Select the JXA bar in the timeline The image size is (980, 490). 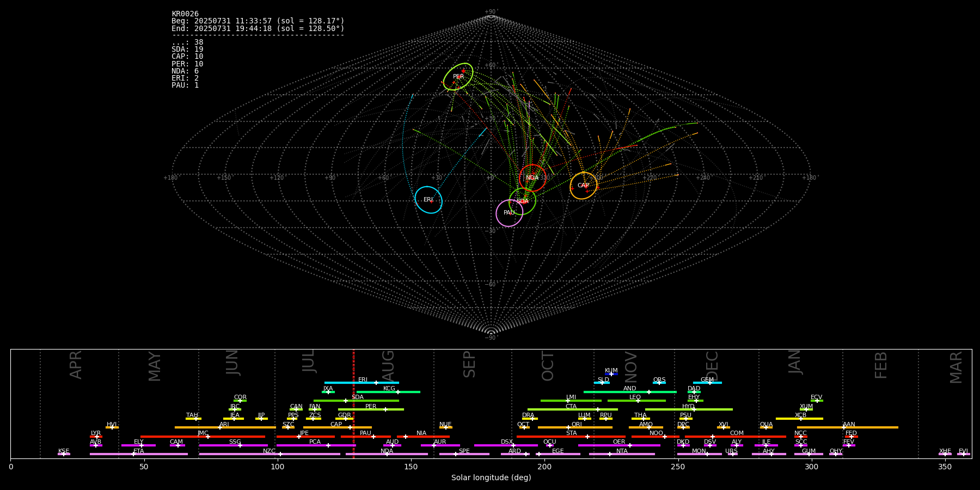coord(328,391)
